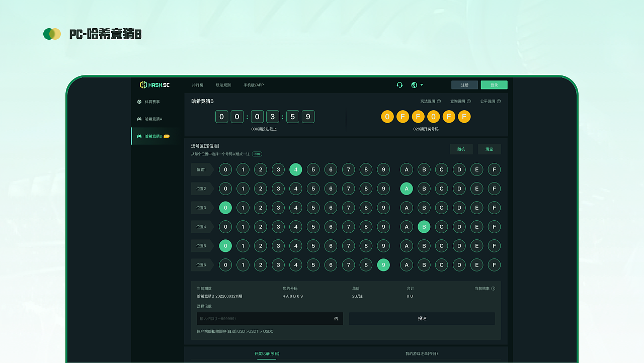This screenshot has width=644, height=363.
Task: Deselect number 4 in 位置1 row
Action: tap(296, 169)
